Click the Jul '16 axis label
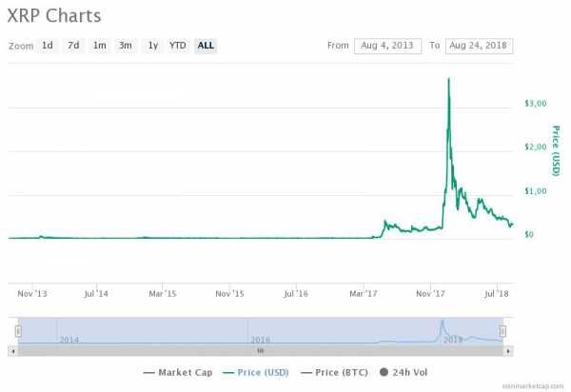571x392 pixels. click(x=296, y=294)
